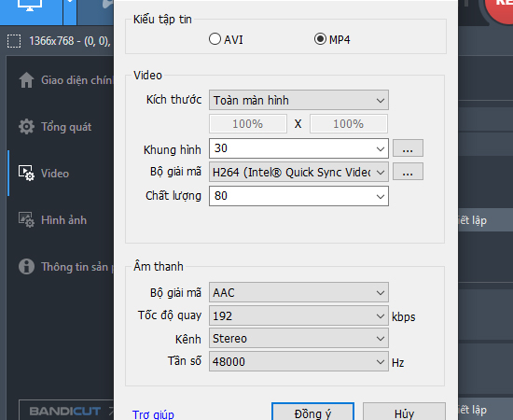This screenshot has height=420, width=513.
Task: Open the Tần số 48000 Hz dropdown
Action: point(298,362)
